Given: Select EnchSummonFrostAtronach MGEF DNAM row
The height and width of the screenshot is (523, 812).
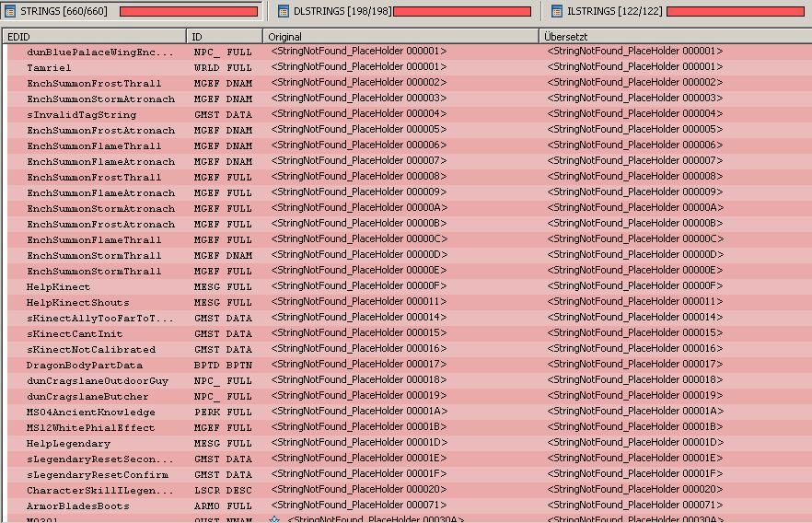Looking at the screenshot, I should 409,130.
